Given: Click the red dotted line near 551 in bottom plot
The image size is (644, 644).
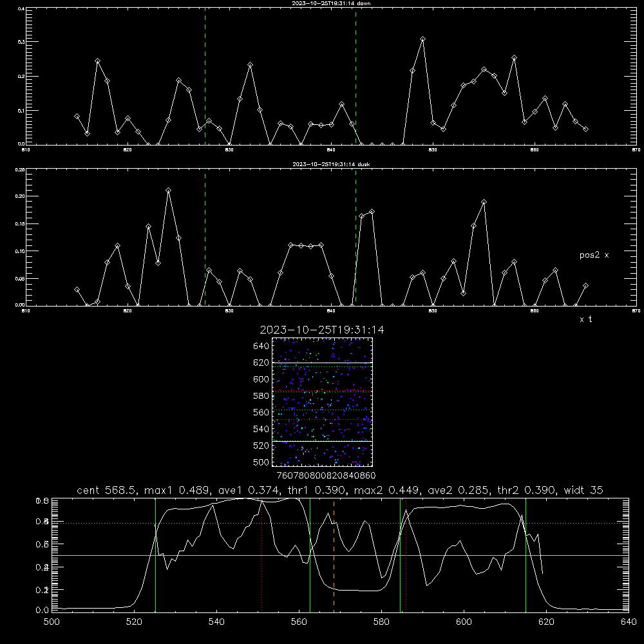Looking at the screenshot, I should 261,554.
